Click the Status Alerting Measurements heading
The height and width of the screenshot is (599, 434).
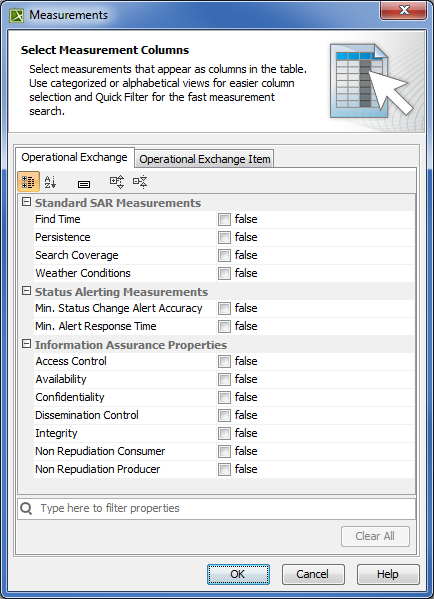pyautogui.click(x=121, y=292)
